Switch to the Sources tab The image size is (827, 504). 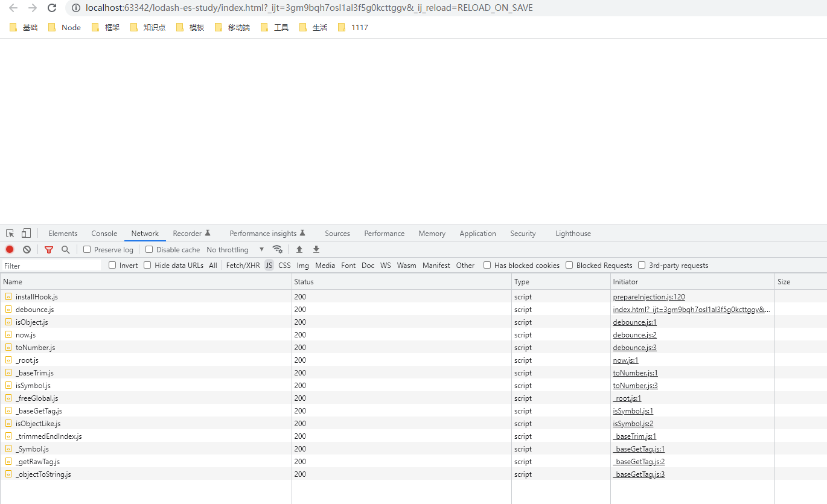click(337, 234)
